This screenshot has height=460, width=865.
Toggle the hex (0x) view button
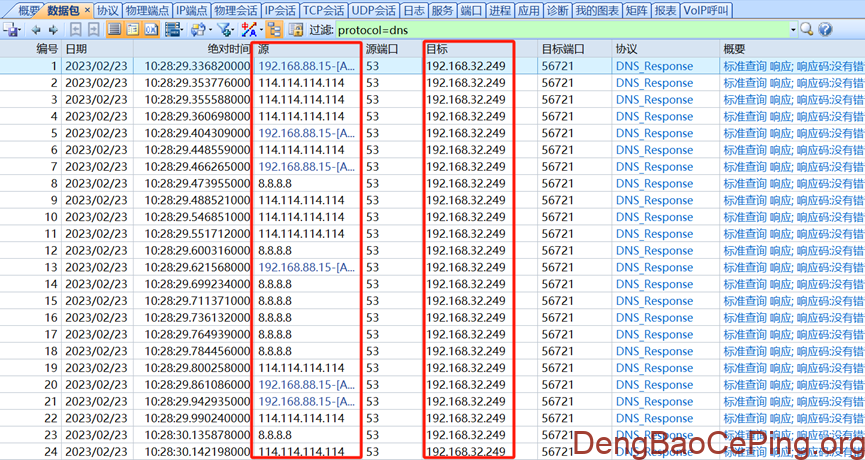point(151,30)
